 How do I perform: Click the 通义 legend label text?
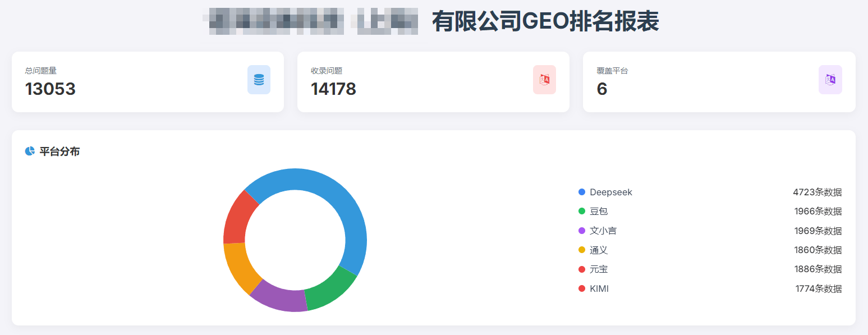[602, 250]
